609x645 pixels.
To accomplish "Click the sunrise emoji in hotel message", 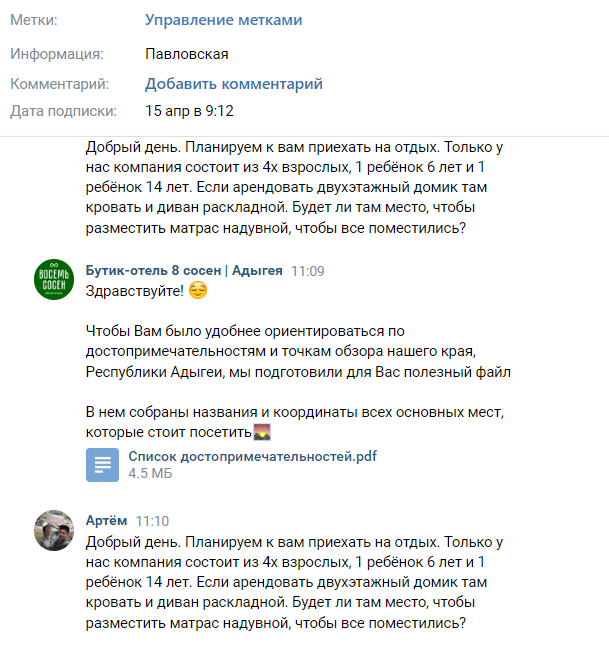I will (x=263, y=432).
